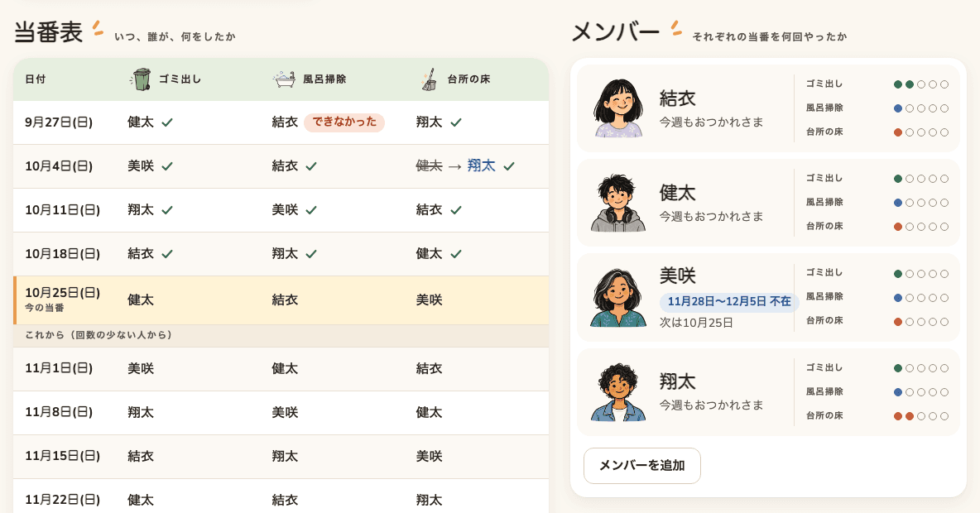Click 美咲 in the 11月8日 風呂掃除 cell

(285, 412)
